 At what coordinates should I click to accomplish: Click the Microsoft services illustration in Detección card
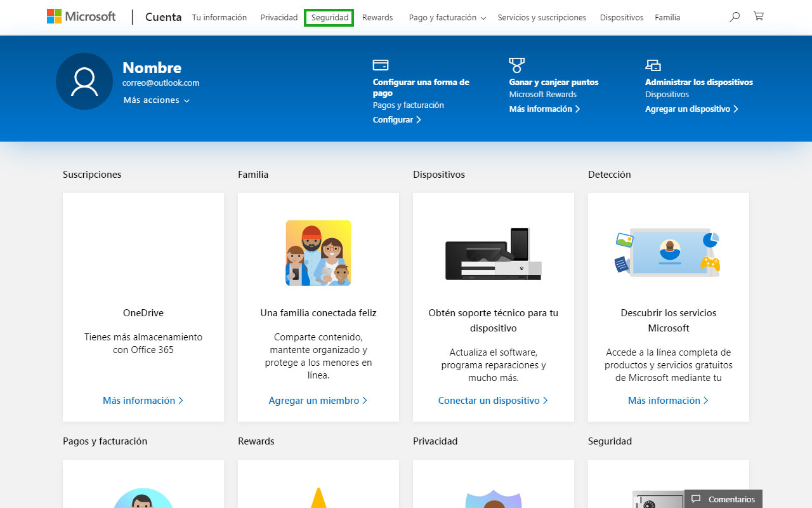[x=669, y=251]
